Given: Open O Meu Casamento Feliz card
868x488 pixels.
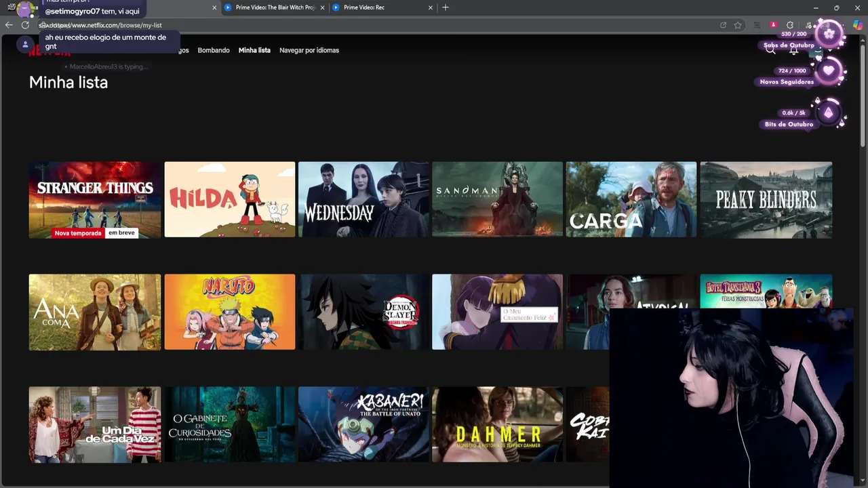Looking at the screenshot, I should coord(497,312).
